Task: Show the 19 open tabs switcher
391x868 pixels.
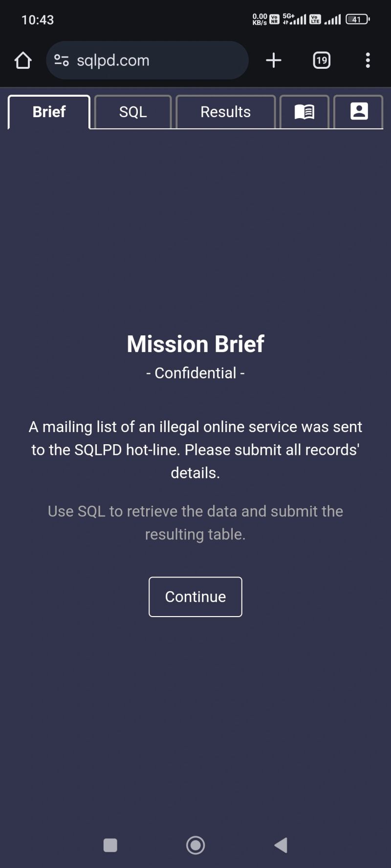Action: click(x=321, y=61)
